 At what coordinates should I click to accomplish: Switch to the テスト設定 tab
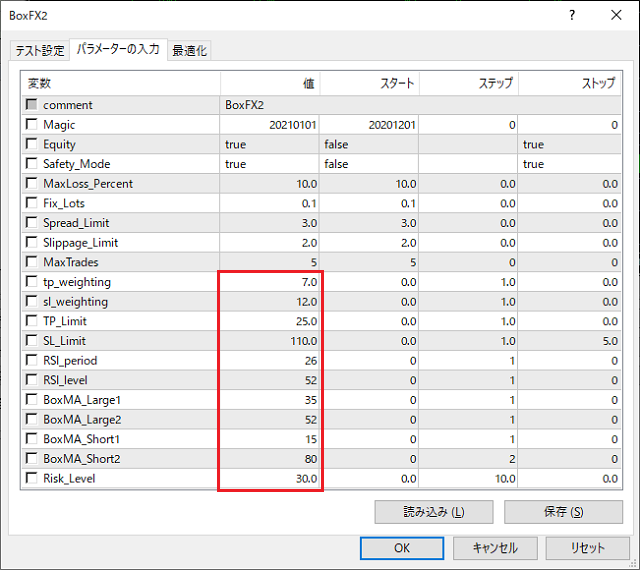[40, 51]
